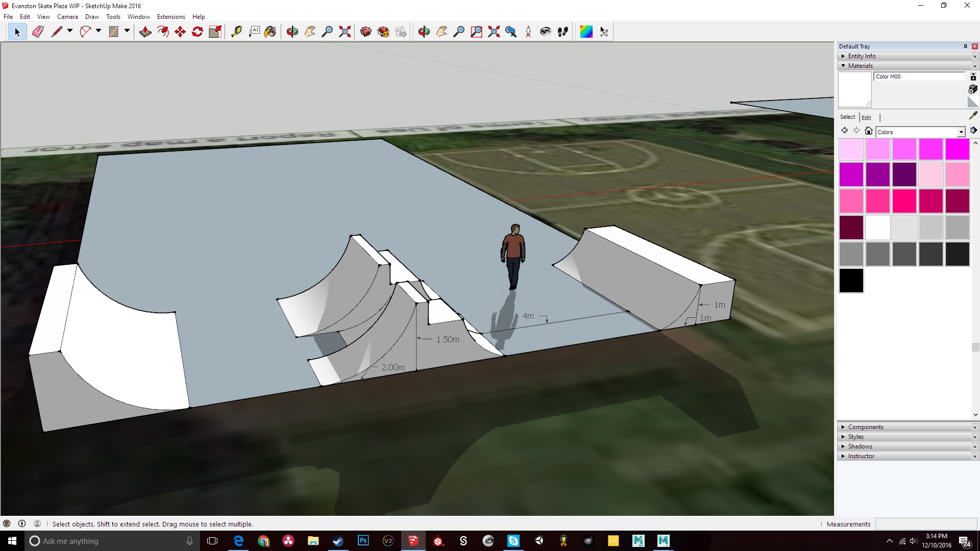Pick the black color swatch
The height and width of the screenshot is (551, 980).
851,281
